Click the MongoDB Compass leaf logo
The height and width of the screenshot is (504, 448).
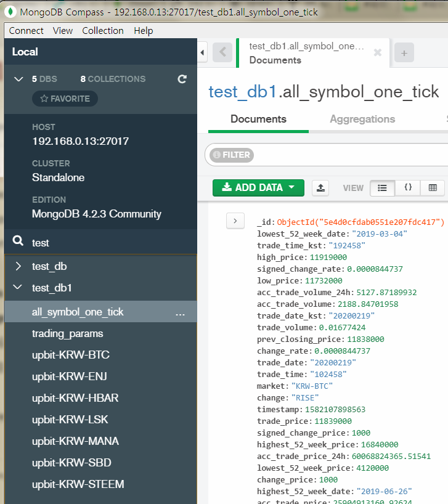[x=10, y=12]
